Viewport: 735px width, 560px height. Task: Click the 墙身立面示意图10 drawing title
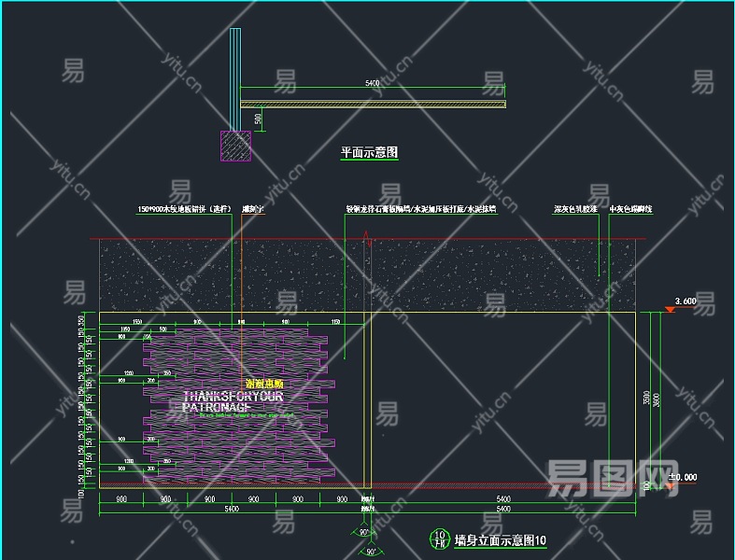point(501,540)
